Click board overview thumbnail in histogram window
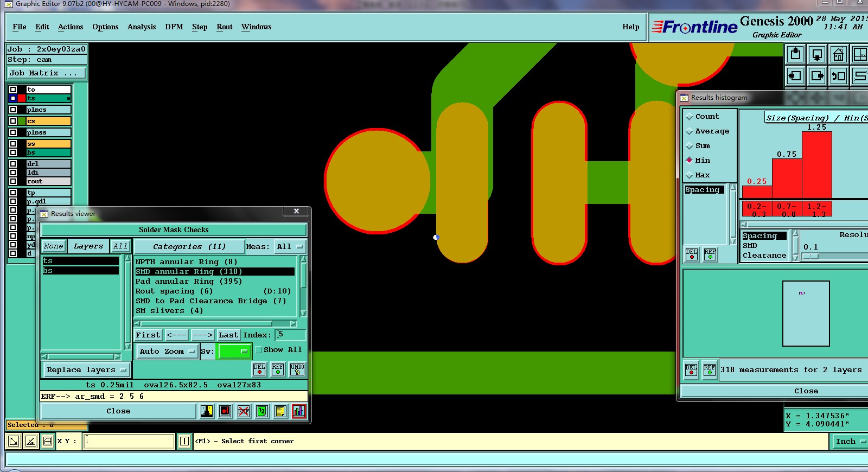868x472 pixels. 806,314
